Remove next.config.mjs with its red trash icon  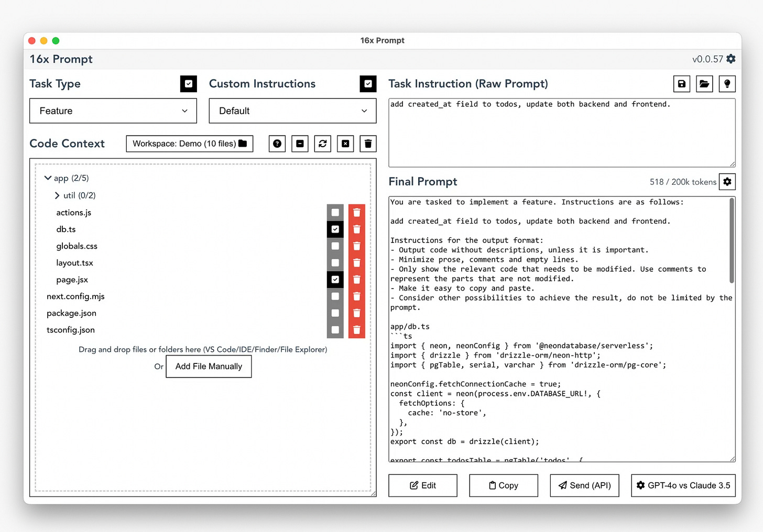pyautogui.click(x=357, y=296)
